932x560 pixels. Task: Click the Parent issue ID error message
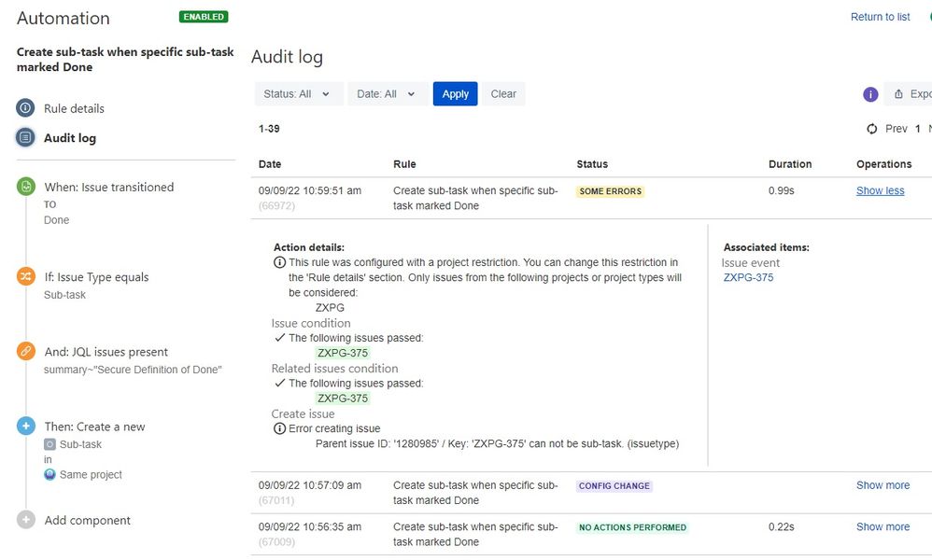pyautogui.click(x=497, y=443)
